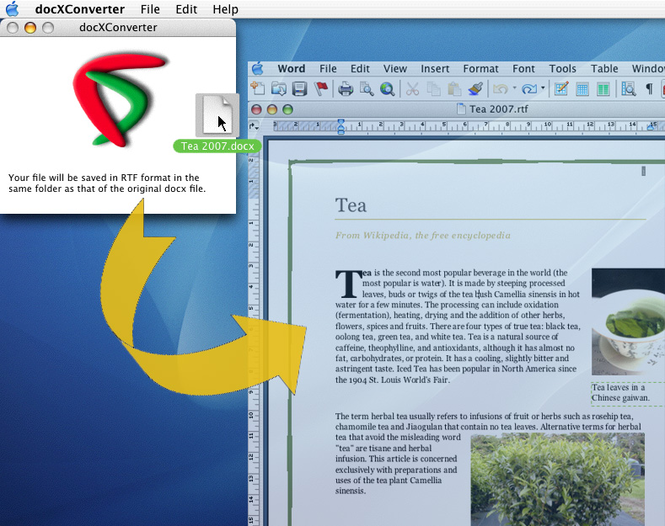Click the document proxy icon beside Tea 2007.rtf
This screenshot has width=665, height=526.
[x=461, y=109]
